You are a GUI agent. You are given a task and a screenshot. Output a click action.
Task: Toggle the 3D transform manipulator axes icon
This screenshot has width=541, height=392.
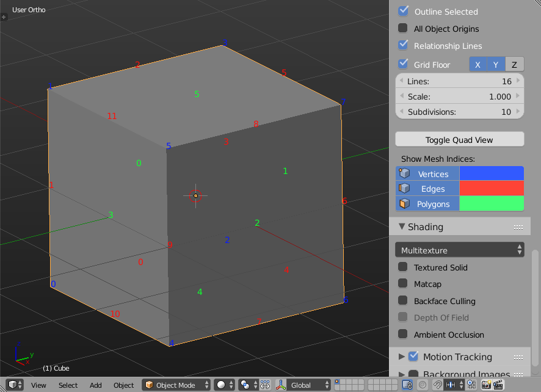point(281,385)
